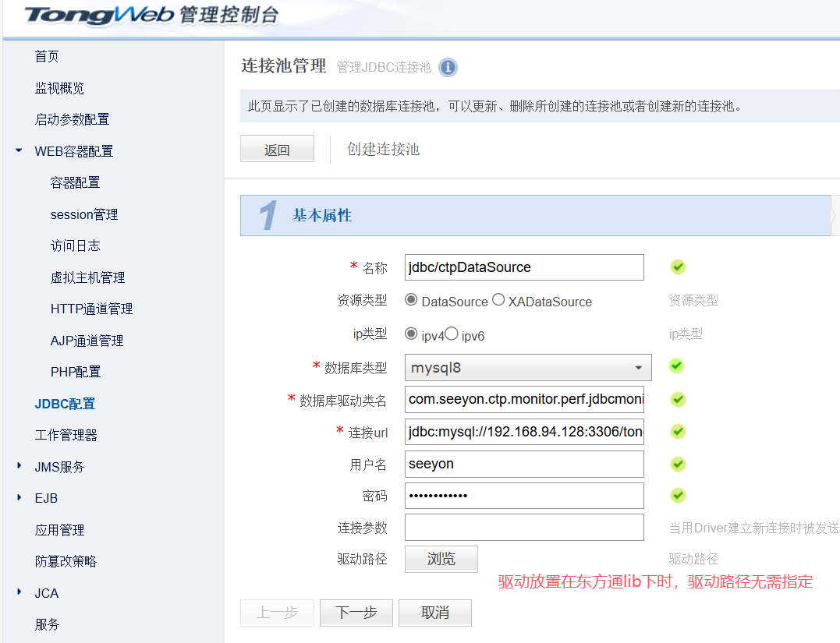Viewport: 840px width, 643px height.
Task: Click JMS服务 label in the sidebar
Action: [x=59, y=467]
